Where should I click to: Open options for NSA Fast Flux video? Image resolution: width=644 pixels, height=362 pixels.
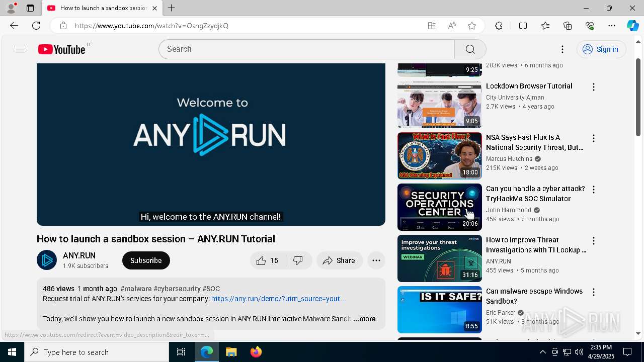point(594,138)
